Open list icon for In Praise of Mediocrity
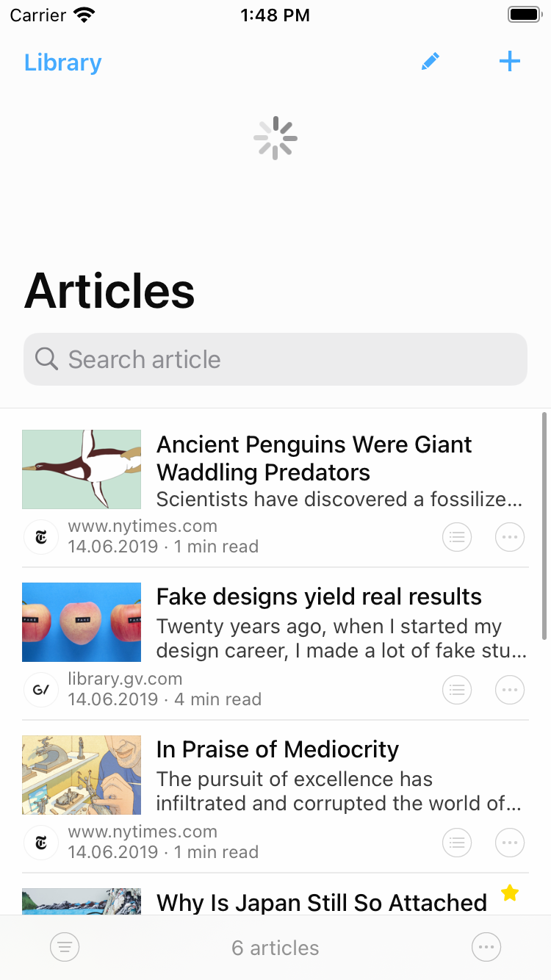This screenshot has height=980, width=551. click(457, 843)
